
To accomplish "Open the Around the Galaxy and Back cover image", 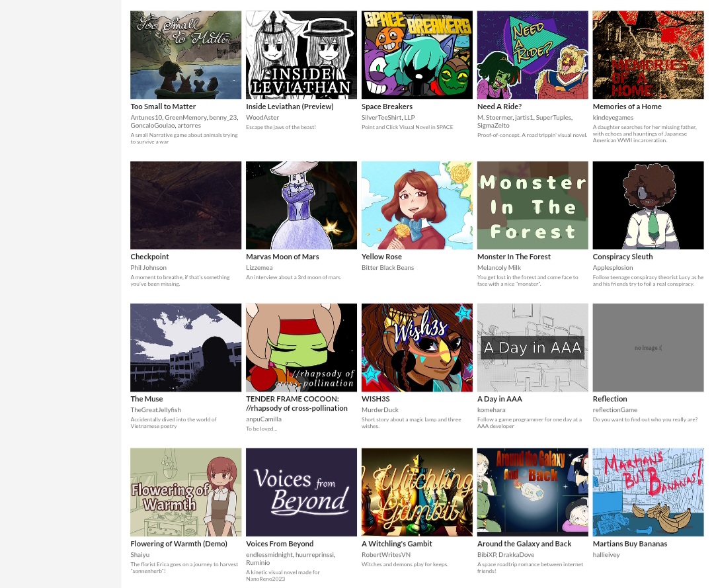I will (533, 492).
